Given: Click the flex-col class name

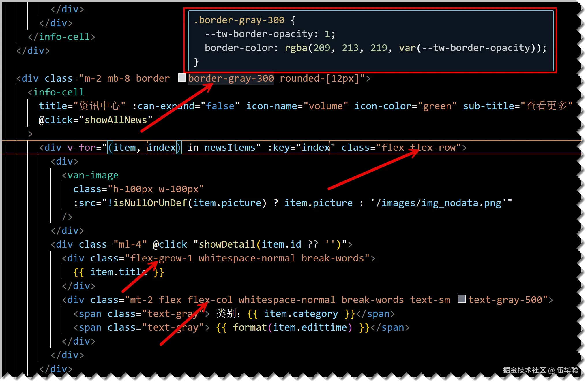Looking at the screenshot, I should click(210, 300).
